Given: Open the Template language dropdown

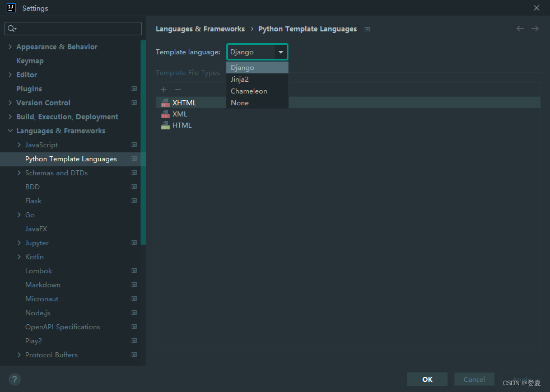Looking at the screenshot, I should point(281,52).
